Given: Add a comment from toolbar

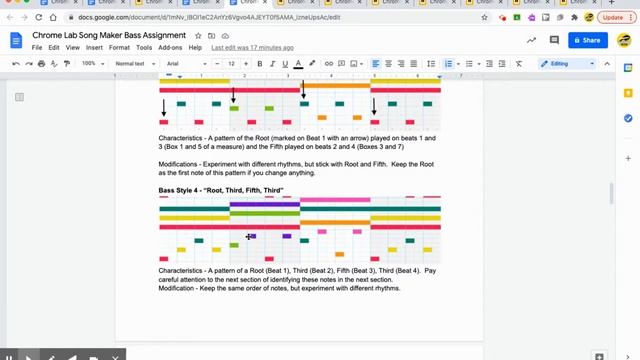Looking at the screenshot, I should pos(342,64).
